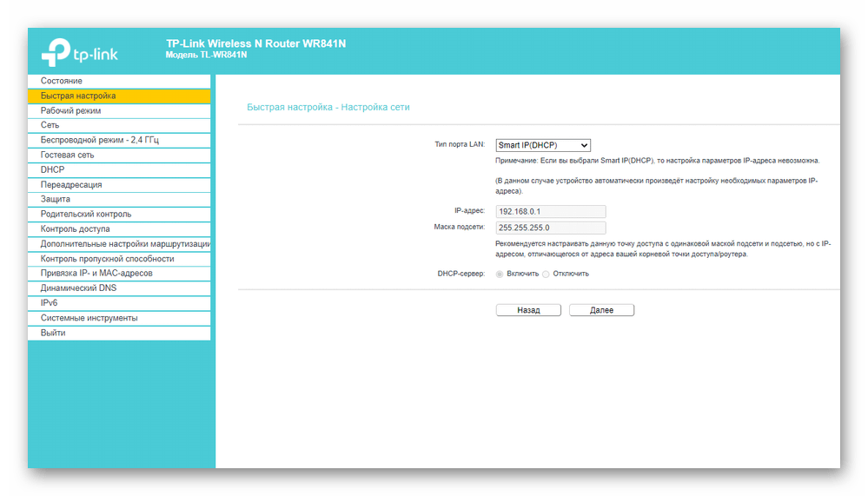Screen dimensions: 868x496
Task: Open the 'Тип порта LAN' dropdown
Action: click(x=543, y=145)
